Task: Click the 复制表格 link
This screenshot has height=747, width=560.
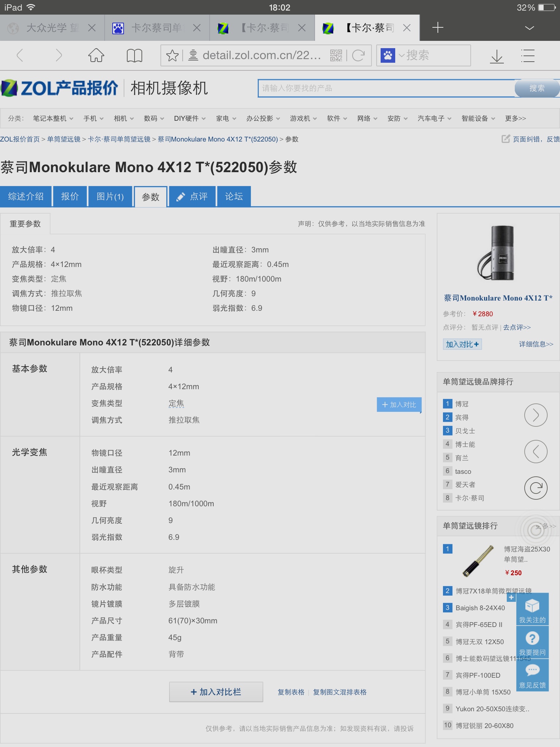Action: (x=291, y=692)
